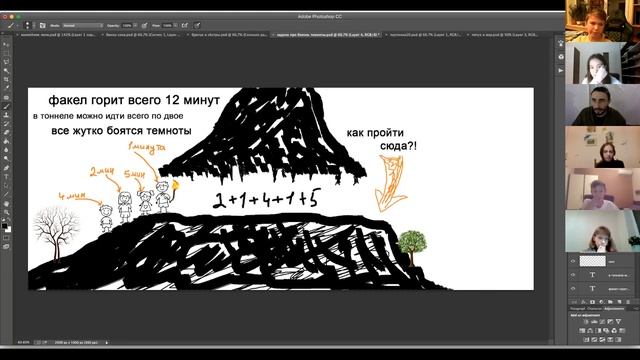Select the Move tool
Viewport: 640px width, 360px height.
[x=6, y=44]
